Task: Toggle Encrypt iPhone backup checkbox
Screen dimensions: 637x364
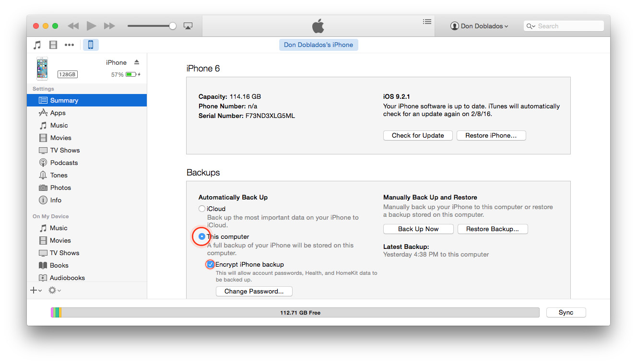Action: [211, 264]
